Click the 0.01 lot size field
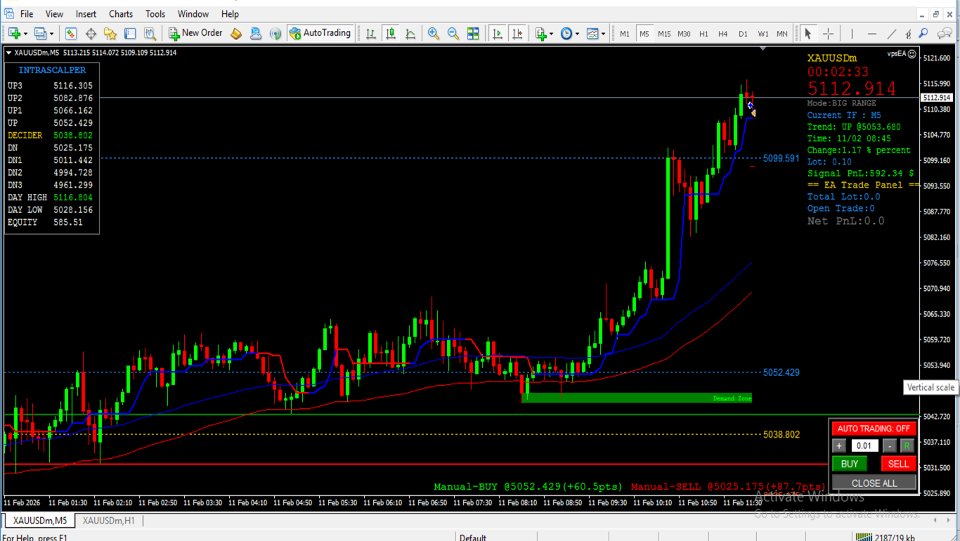Screen dimensions: 960x541 click(864, 446)
